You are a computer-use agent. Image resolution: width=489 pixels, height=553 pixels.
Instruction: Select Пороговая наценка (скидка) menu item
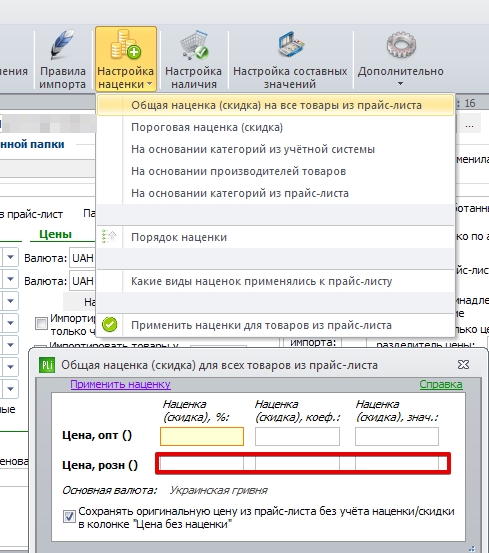pyautogui.click(x=207, y=127)
